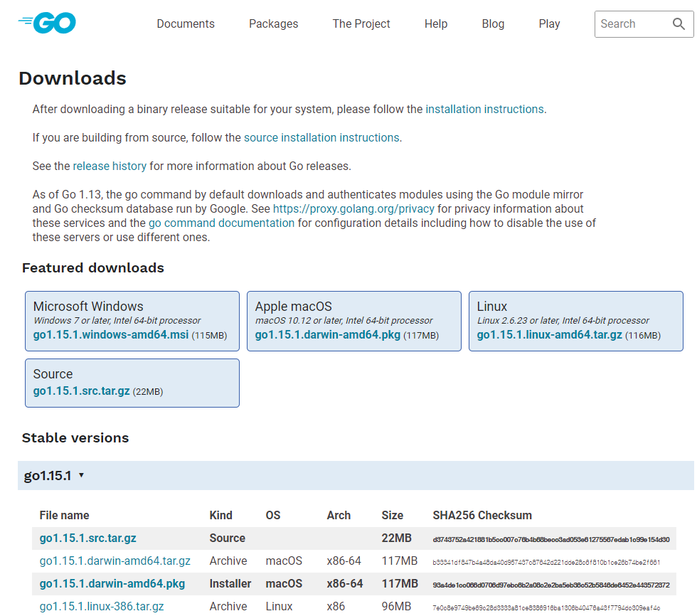Visit https://proxy.golang.org/privacy link
This screenshot has height=616, width=697.
(353, 209)
